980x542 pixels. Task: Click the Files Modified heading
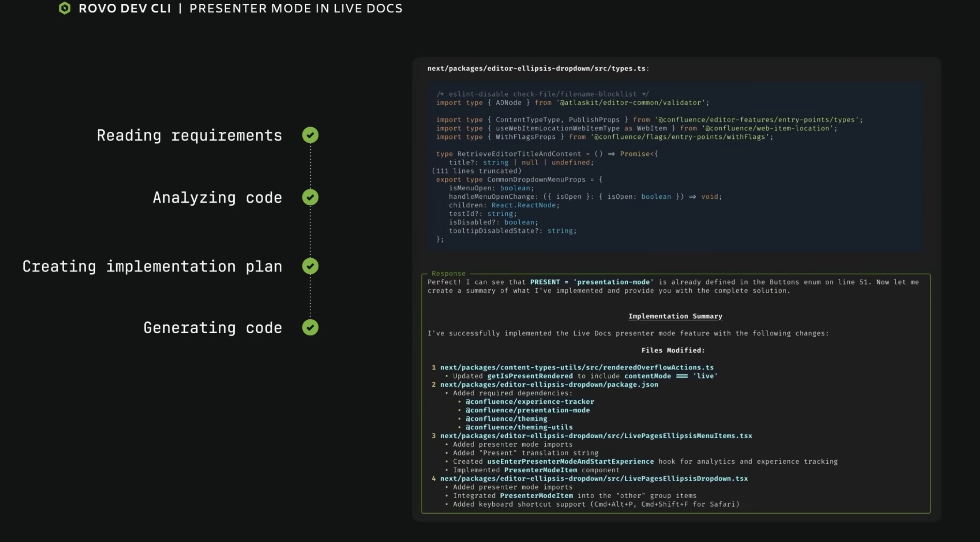673,350
